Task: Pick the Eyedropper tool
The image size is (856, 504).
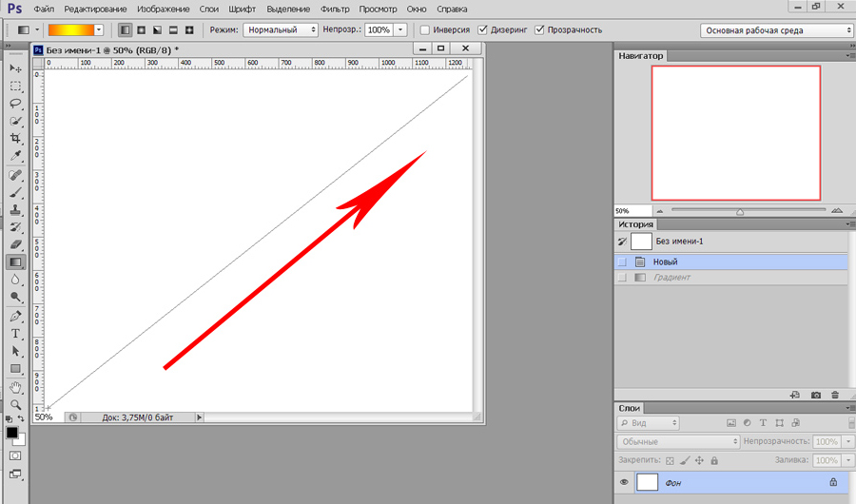Action: [x=16, y=156]
